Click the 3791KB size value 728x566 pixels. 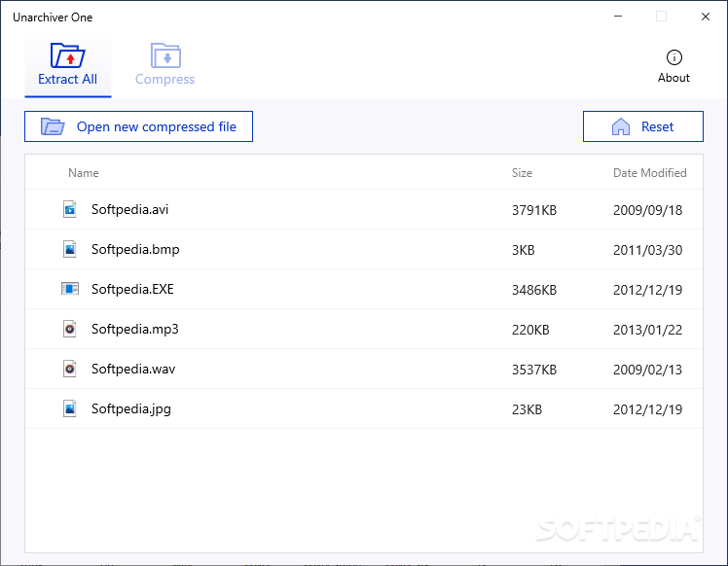click(x=534, y=210)
